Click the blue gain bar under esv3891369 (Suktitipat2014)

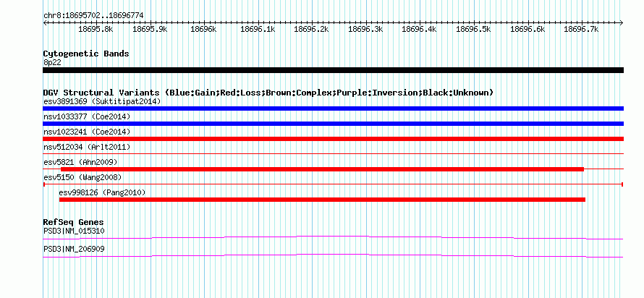pyautogui.click(x=333, y=108)
